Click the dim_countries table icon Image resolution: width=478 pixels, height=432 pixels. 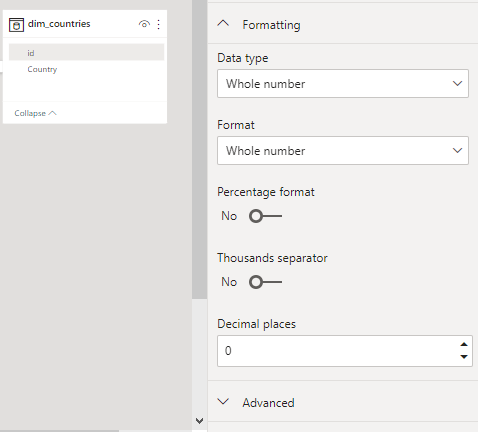[16, 25]
